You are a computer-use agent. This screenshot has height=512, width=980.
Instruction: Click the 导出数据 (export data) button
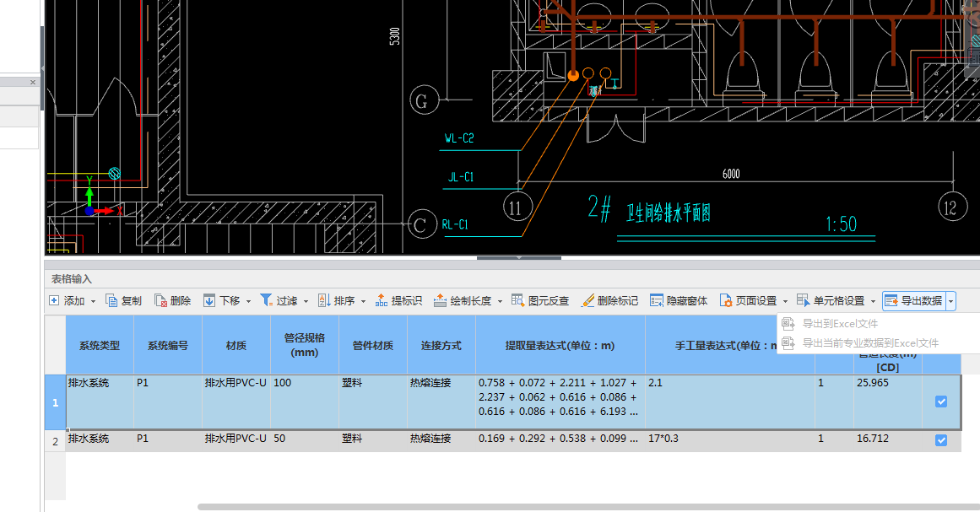(914, 301)
